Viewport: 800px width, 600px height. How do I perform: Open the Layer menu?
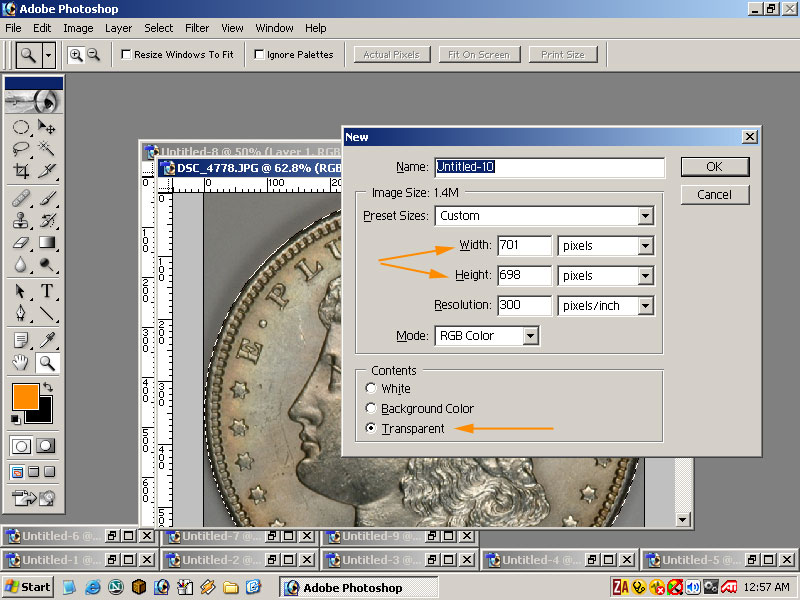(x=118, y=28)
